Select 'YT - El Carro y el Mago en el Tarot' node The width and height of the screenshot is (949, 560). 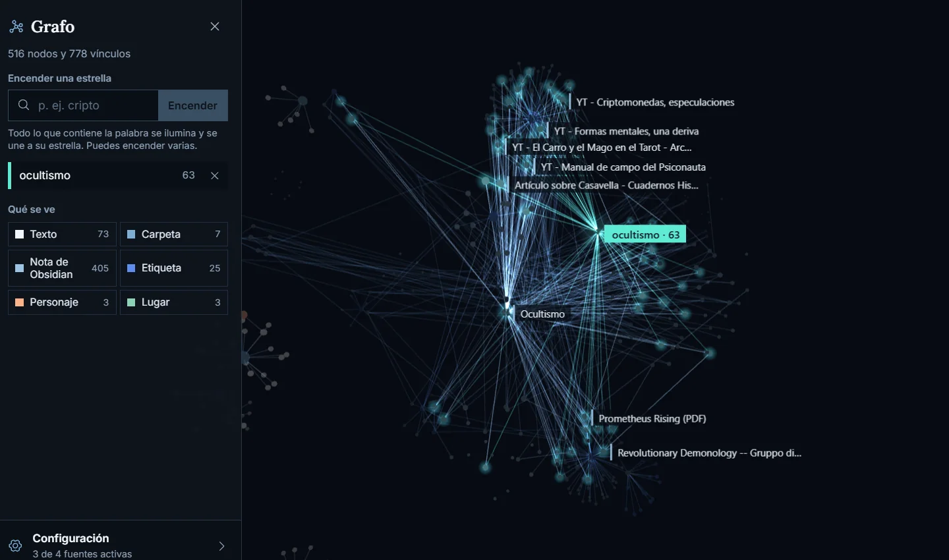pos(602,148)
